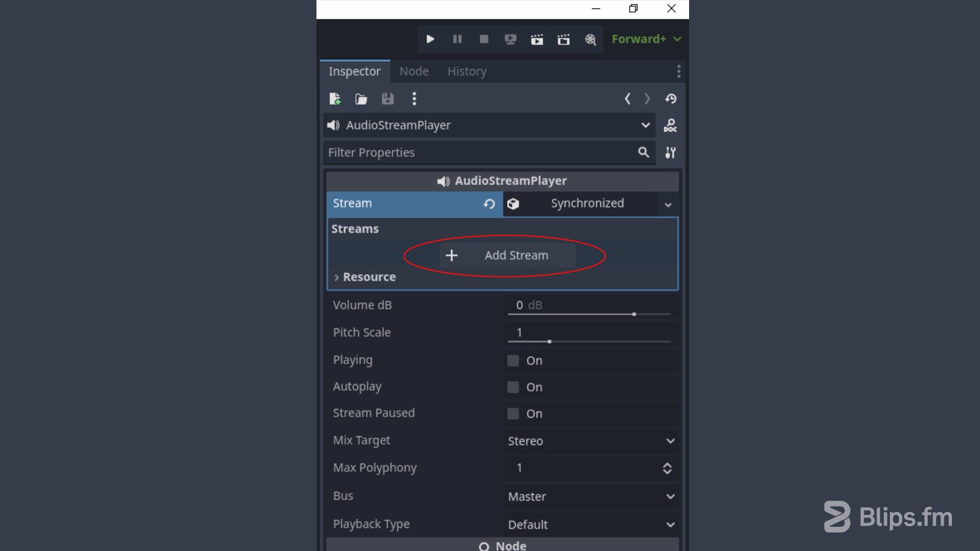The height and width of the screenshot is (551, 980).
Task: Close the window
Action: click(x=671, y=8)
